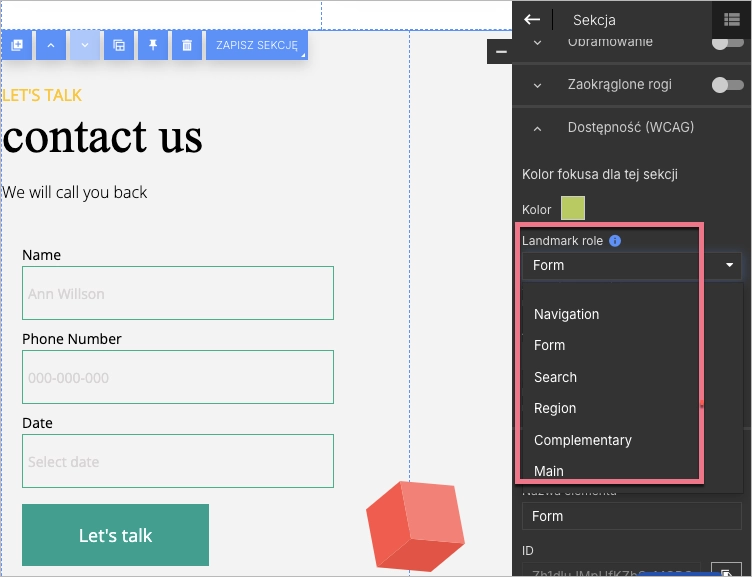Click the ZAPISZ SEKCJĘ button
752x577 pixels.
pos(256,46)
